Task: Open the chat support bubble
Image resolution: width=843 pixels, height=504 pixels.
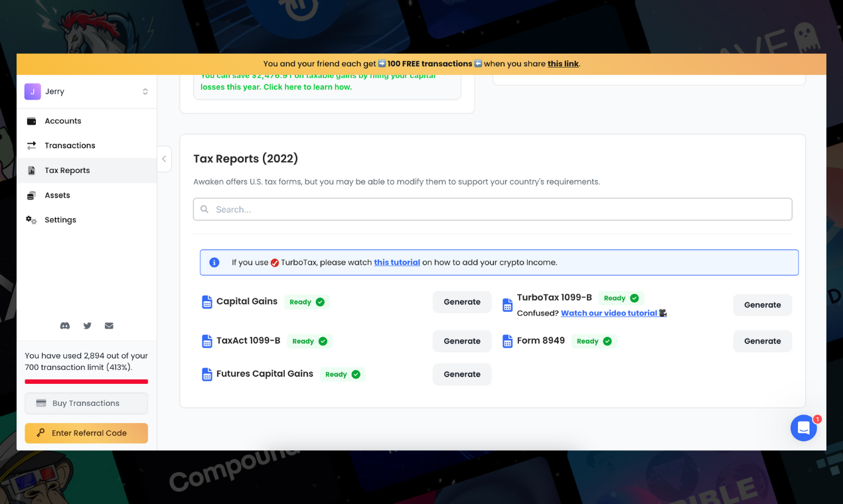Action: pos(803,428)
